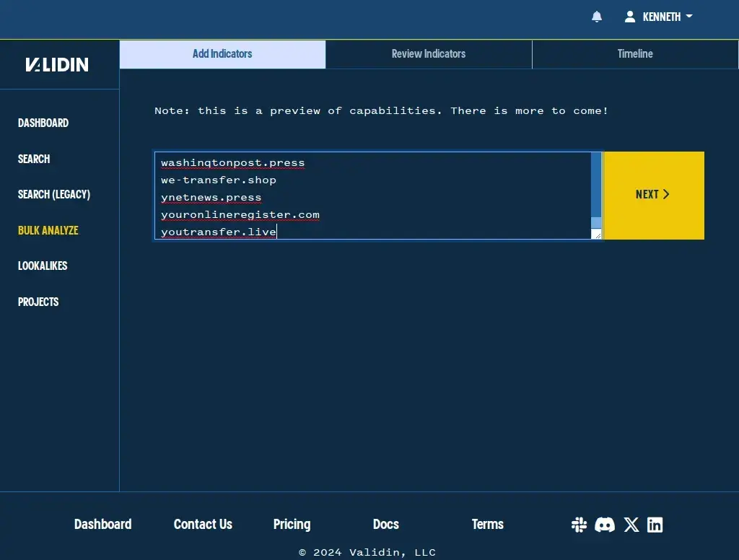Click the youronlineregister.com line
Screen dimensions: 739x560
click(240, 215)
